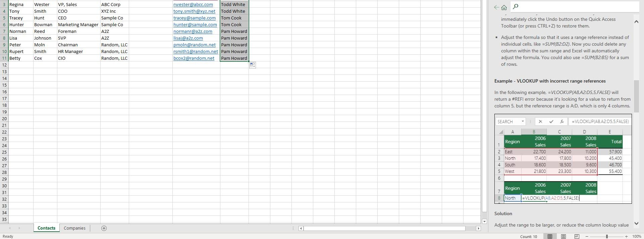Select the Foreman title cell
The height and width of the screenshot is (239, 644).
coord(79,31)
